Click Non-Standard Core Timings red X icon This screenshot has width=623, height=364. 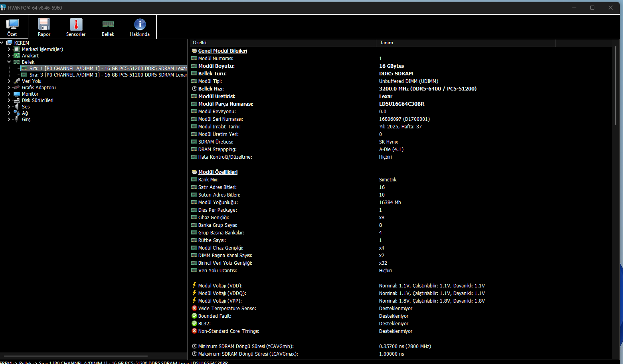click(x=194, y=331)
